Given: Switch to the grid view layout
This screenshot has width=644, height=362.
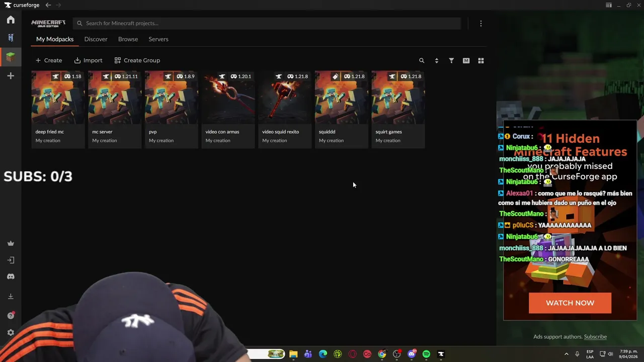Looking at the screenshot, I should 481,60.
